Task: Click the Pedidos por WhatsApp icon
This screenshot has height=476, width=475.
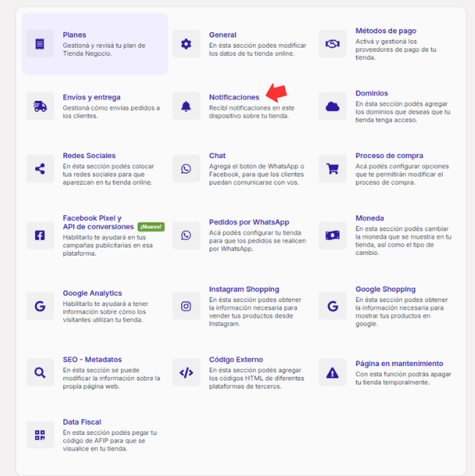Action: click(x=186, y=235)
